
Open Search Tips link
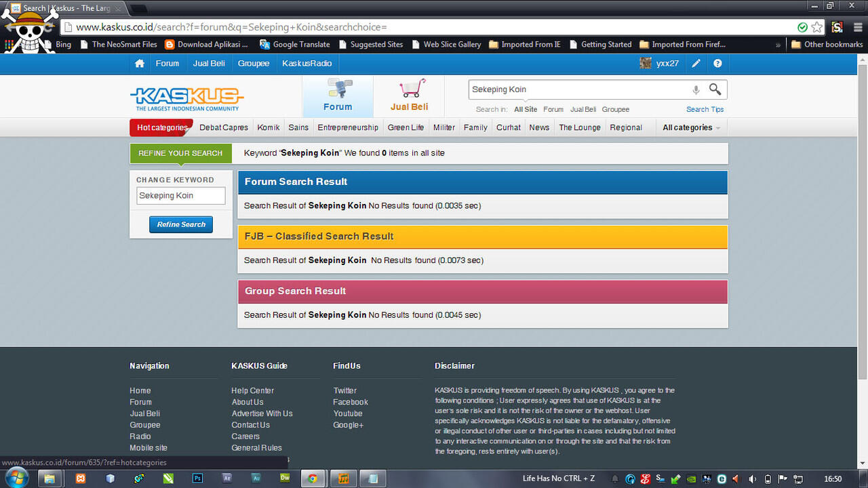705,109
